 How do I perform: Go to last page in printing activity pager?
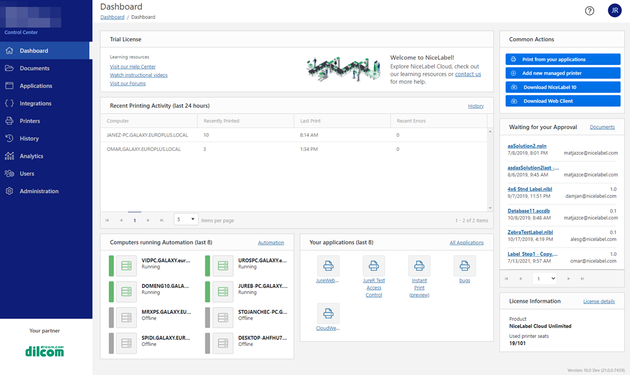pyautogui.click(x=162, y=220)
